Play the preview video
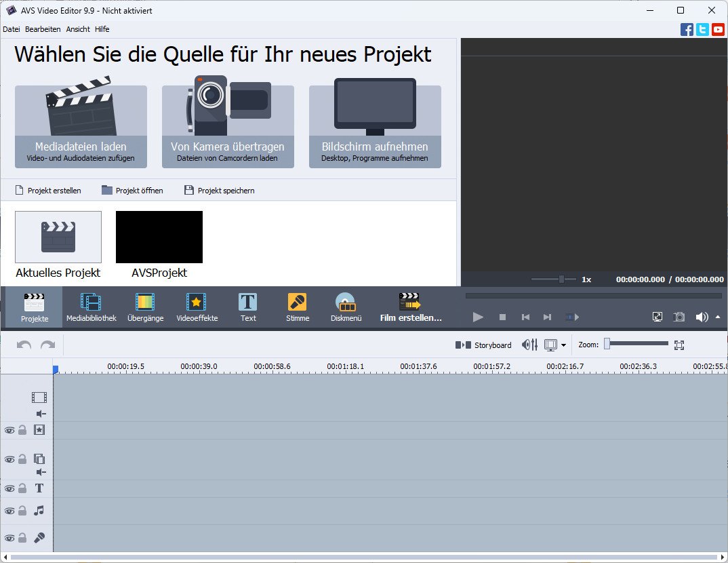 click(x=478, y=317)
